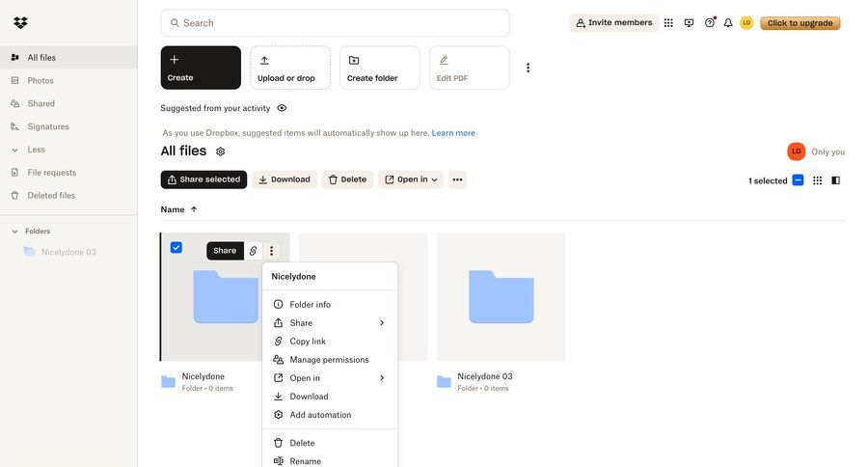This screenshot has width=868, height=467.
Task: Click the Nicelydone 03 folder name label
Action: [x=485, y=376]
